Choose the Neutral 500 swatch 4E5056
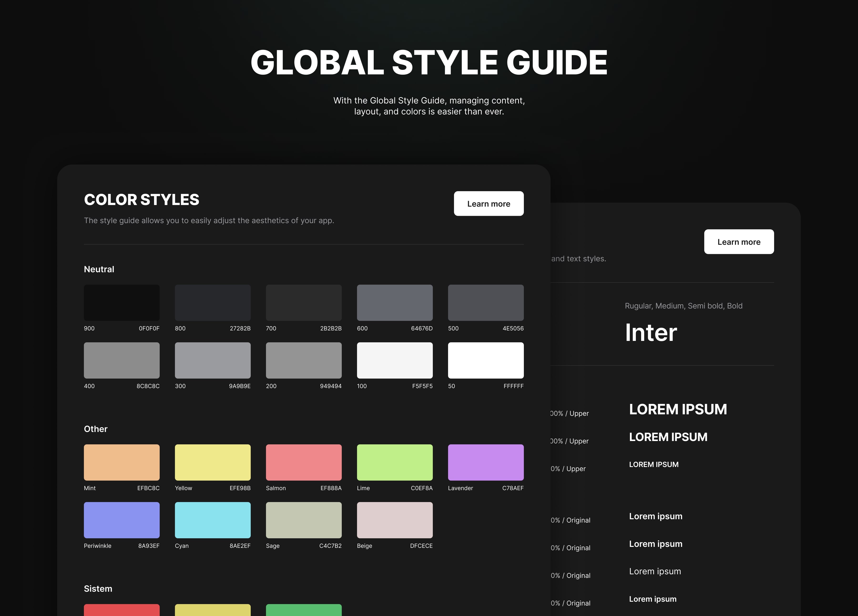 click(x=485, y=303)
